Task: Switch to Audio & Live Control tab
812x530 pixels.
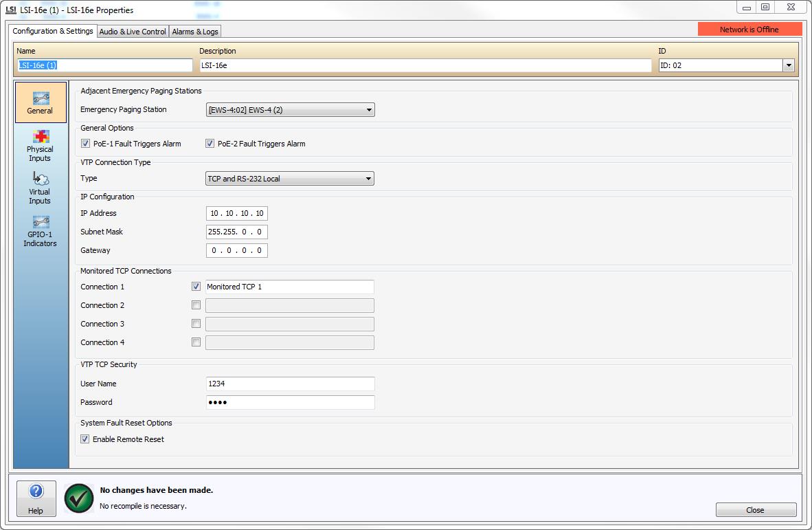Action: (133, 32)
